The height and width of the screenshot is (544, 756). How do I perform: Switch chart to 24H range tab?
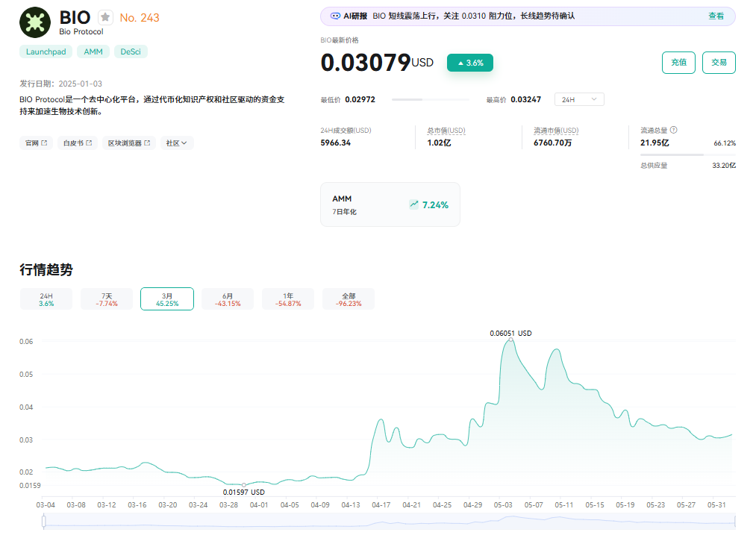pos(46,299)
